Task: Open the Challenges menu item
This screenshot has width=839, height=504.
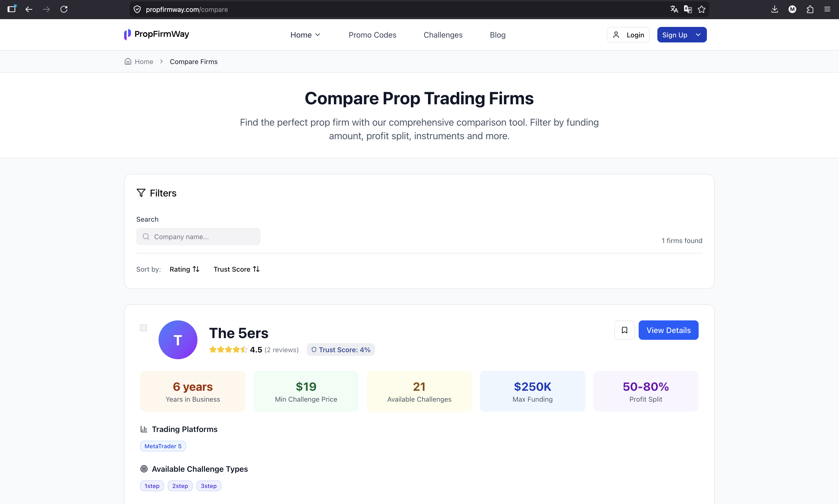Action: pos(443,35)
